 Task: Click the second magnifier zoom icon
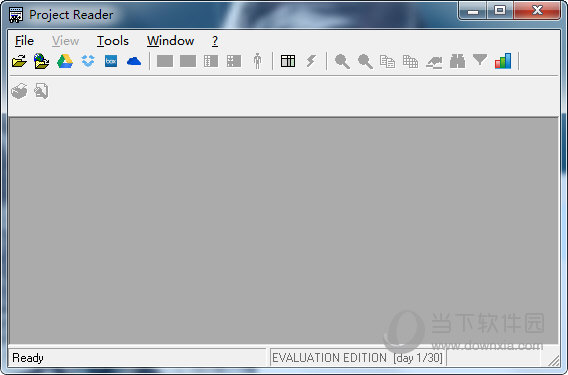(365, 61)
